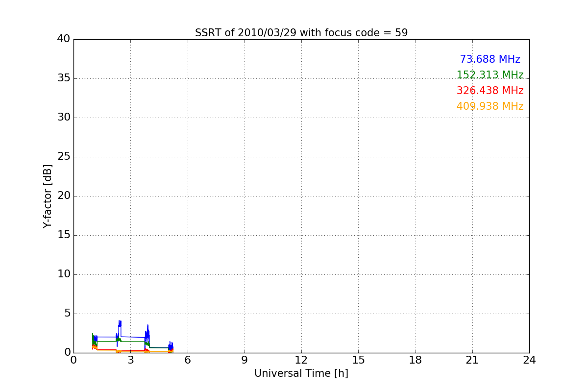Select the red 326.438 MHz legend label
This screenshot has height=392, width=588.
pos(490,91)
